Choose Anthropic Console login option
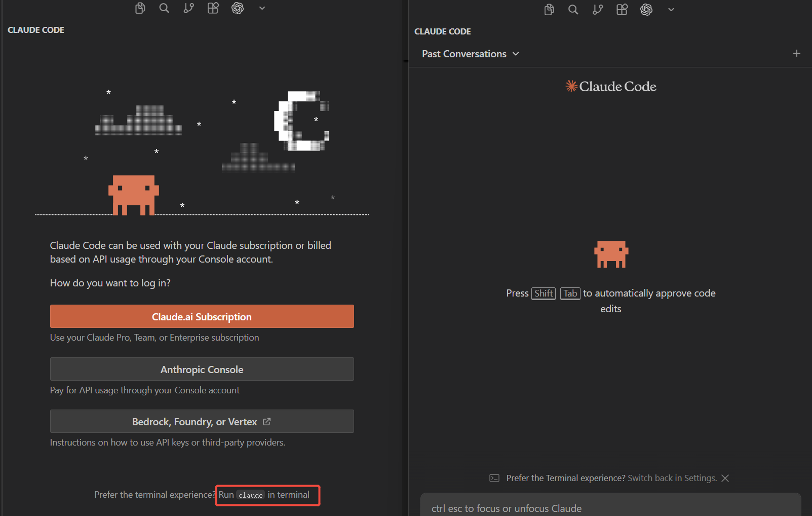Image resolution: width=812 pixels, height=516 pixels. [x=202, y=369]
